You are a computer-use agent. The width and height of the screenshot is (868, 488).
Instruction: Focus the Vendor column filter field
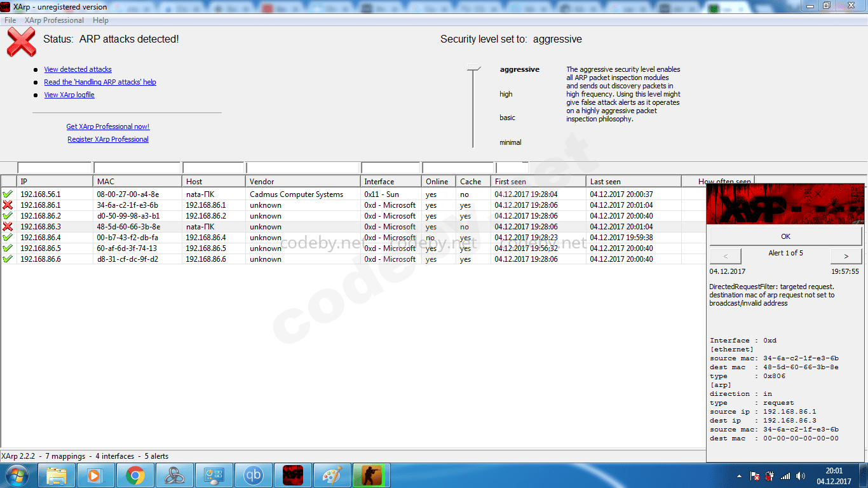pos(303,168)
